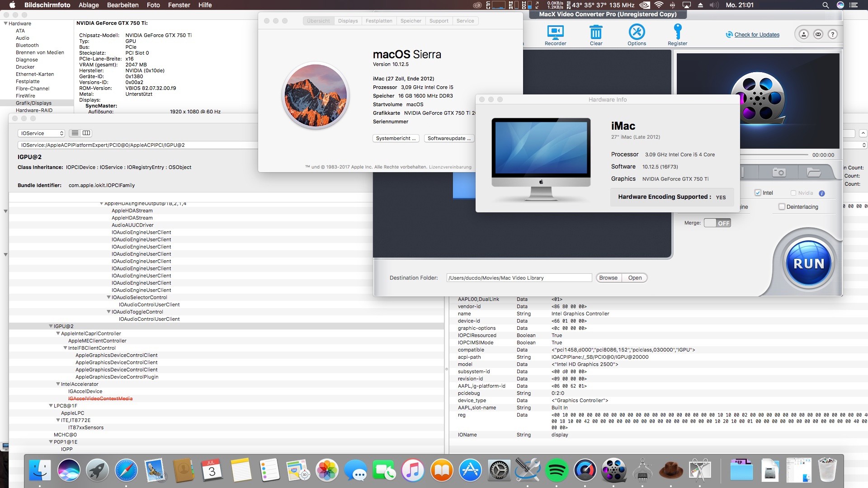Screen dimensions: 868x488
Task: Open the IOService plane dropdown
Action: coord(42,133)
